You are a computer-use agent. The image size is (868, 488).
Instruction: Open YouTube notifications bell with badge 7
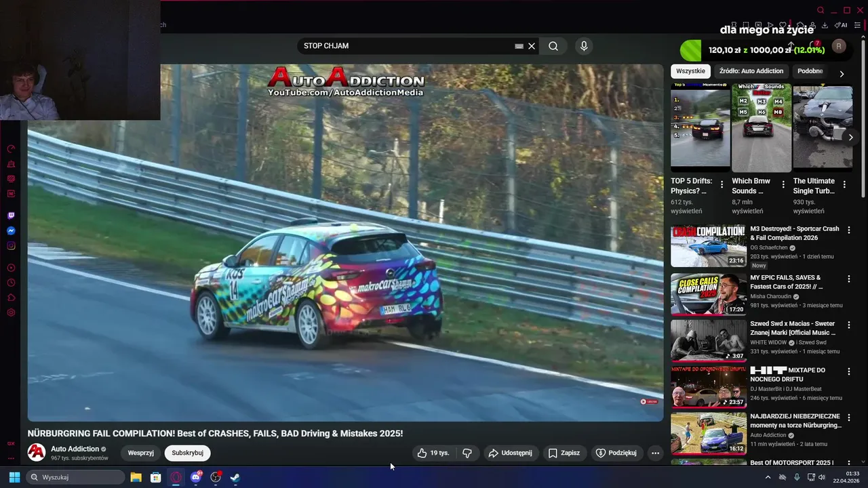point(813,46)
